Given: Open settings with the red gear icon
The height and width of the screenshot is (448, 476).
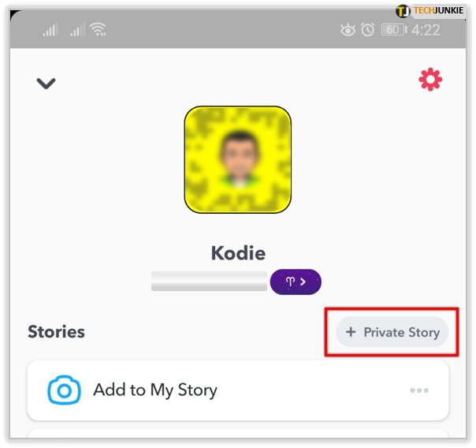Looking at the screenshot, I should point(430,80).
